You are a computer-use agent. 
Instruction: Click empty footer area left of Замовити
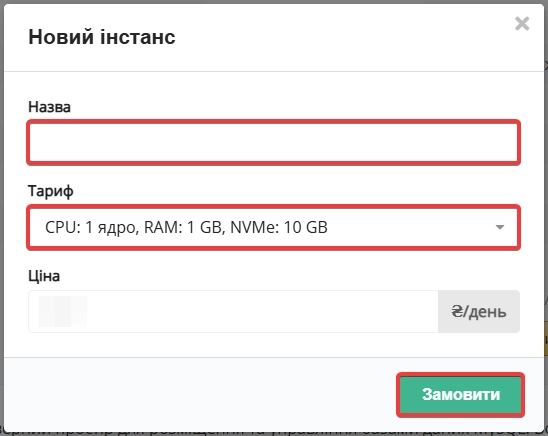199,395
